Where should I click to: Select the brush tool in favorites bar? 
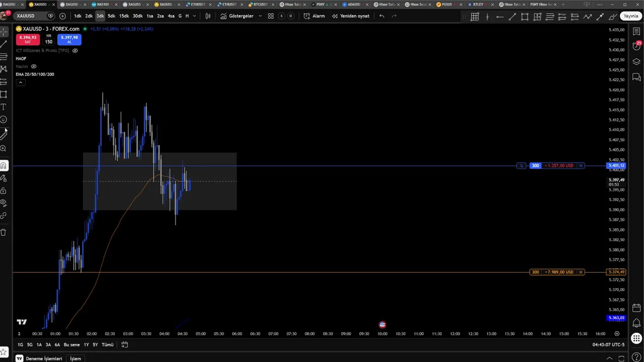(x=613, y=17)
